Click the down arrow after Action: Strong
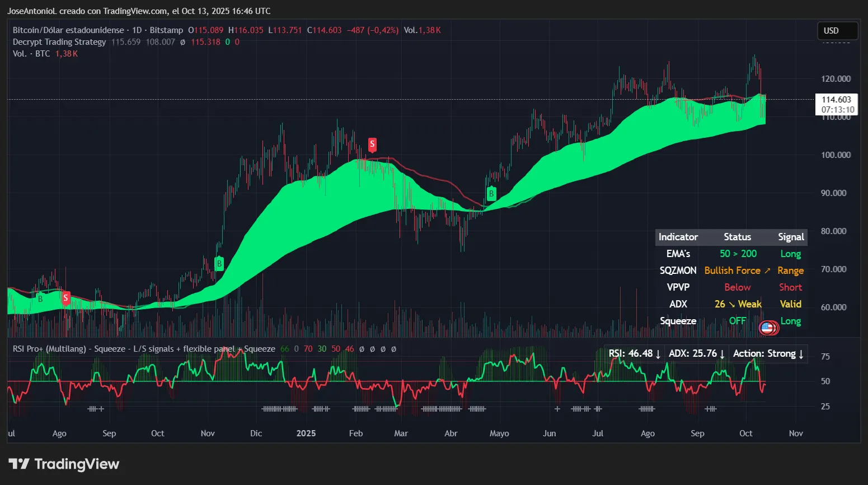The height and width of the screenshot is (485, 868). pyautogui.click(x=801, y=354)
